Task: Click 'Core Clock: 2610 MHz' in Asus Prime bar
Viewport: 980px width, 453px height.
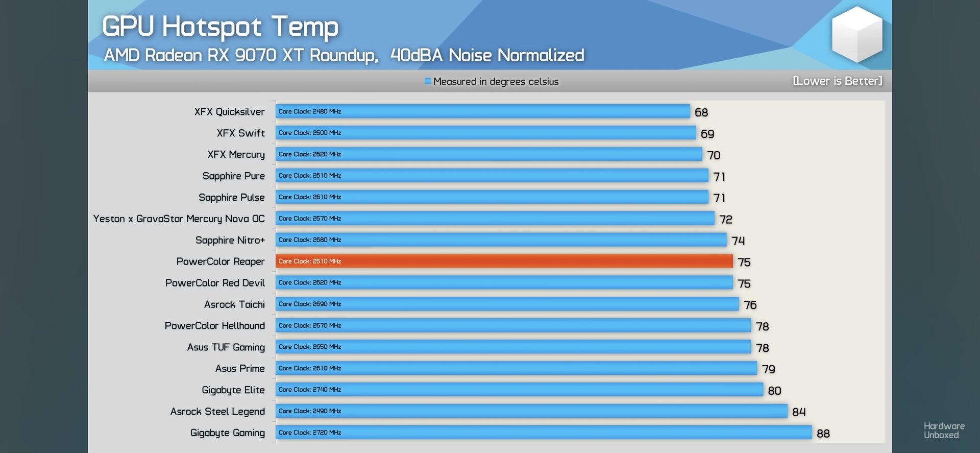Action: [x=310, y=368]
